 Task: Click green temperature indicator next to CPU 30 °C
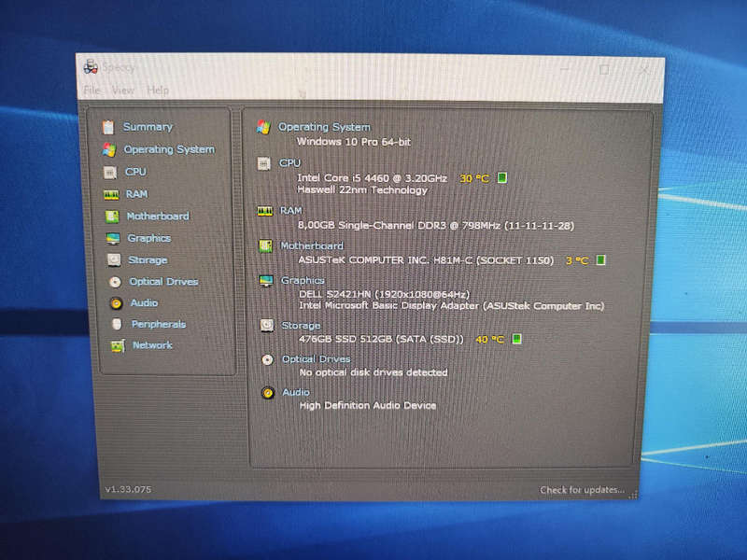click(x=502, y=178)
